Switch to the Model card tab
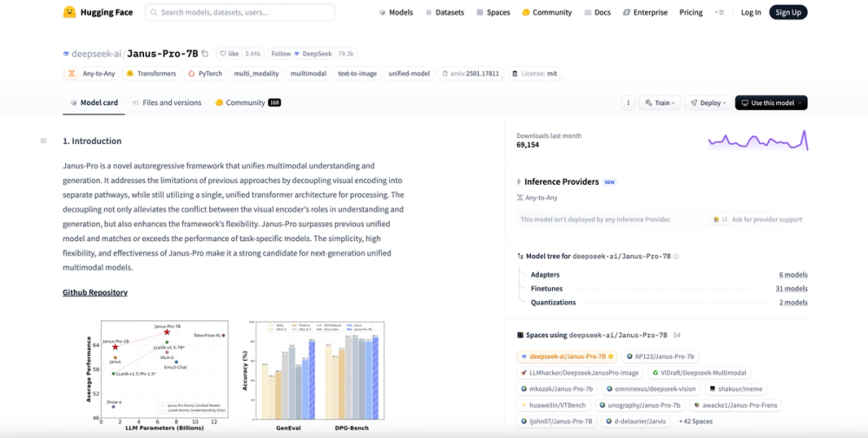 click(94, 103)
